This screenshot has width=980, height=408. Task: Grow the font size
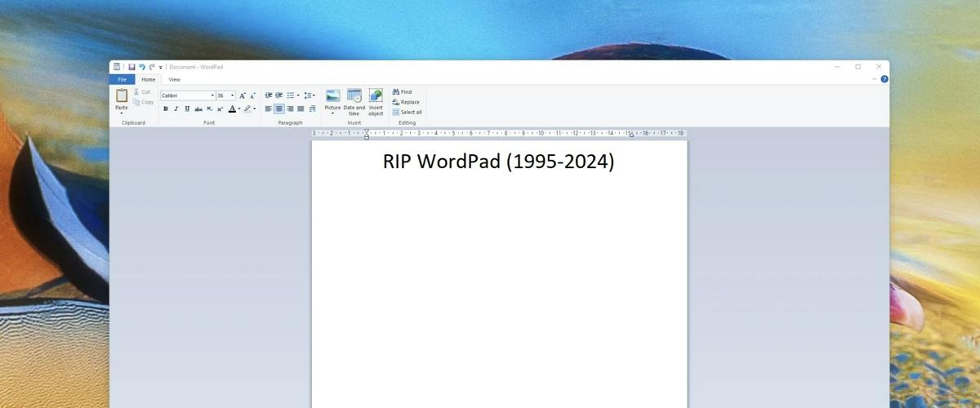coord(243,95)
